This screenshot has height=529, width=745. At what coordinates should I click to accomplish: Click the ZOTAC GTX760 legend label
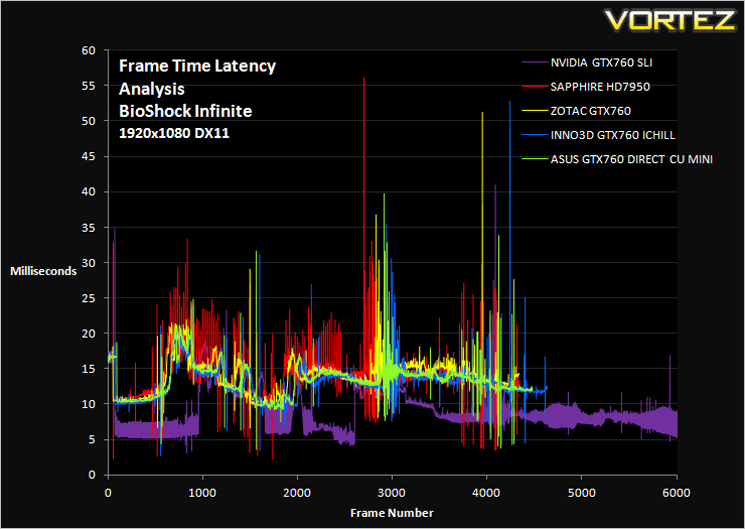click(x=591, y=111)
